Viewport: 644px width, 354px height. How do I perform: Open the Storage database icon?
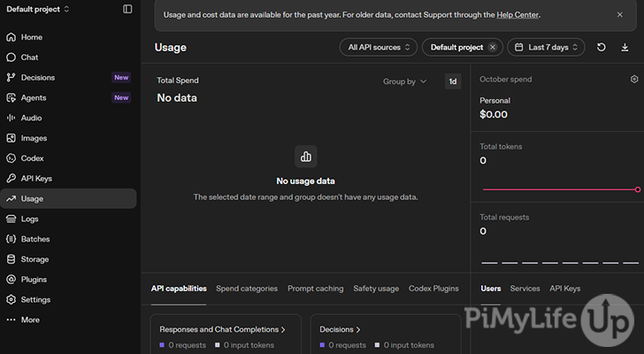[11, 259]
